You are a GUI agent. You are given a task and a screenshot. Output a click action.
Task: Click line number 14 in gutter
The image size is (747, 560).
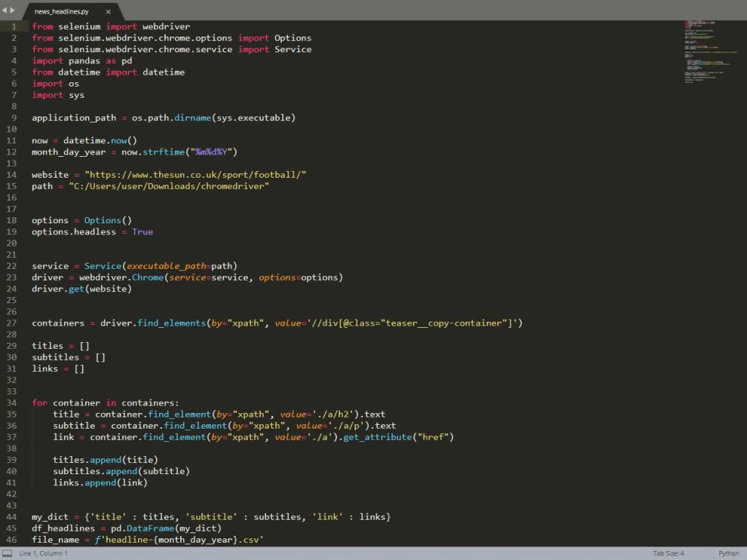(11, 175)
